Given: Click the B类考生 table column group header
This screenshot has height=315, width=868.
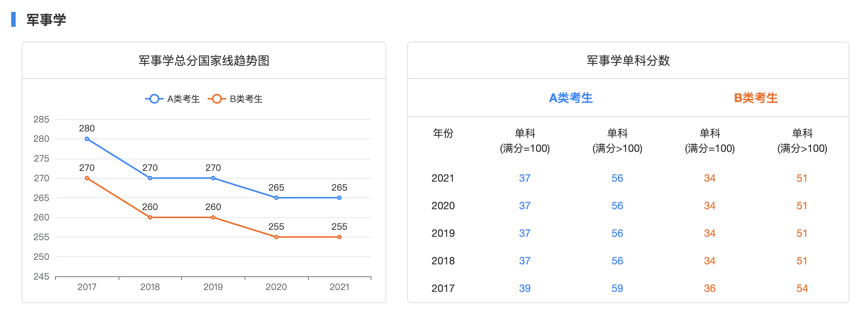Looking at the screenshot, I should point(756,98).
